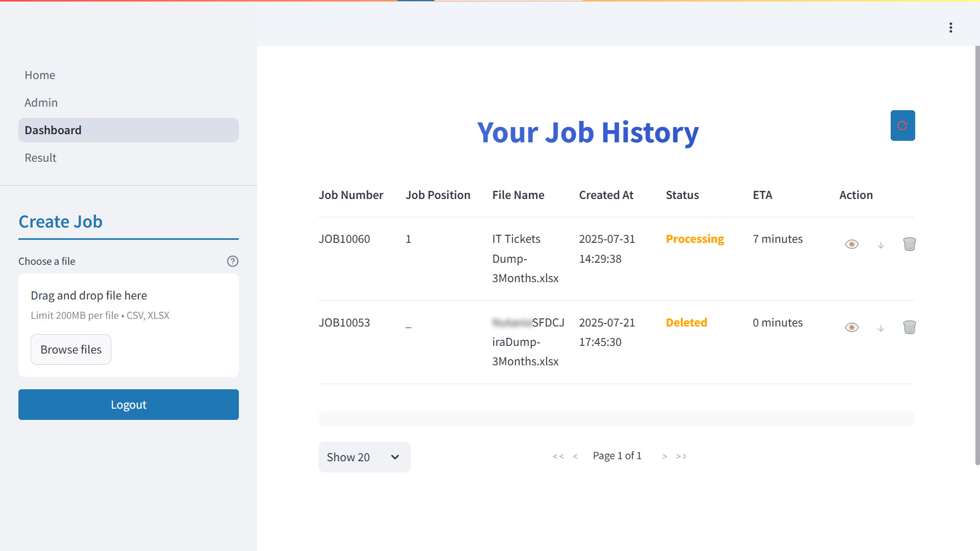Viewport: 980px width, 551px height.
Task: Open the Home page from sidebar
Action: click(40, 75)
